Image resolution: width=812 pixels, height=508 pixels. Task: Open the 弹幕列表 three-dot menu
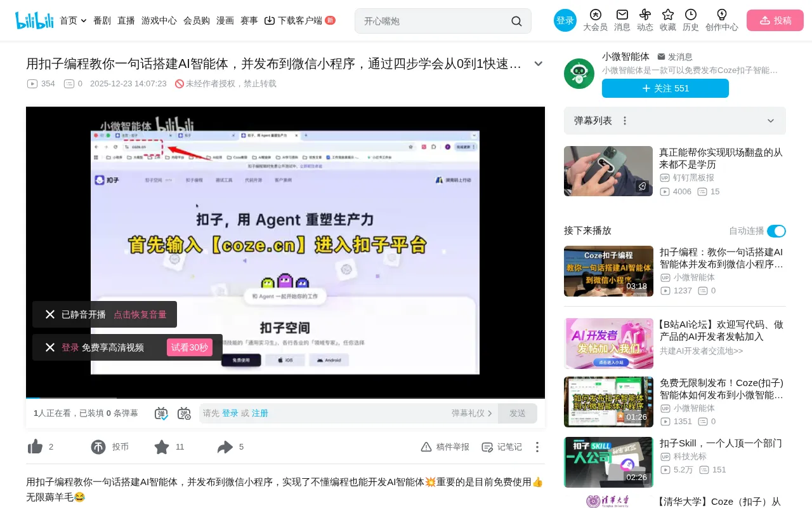pyautogui.click(x=625, y=121)
